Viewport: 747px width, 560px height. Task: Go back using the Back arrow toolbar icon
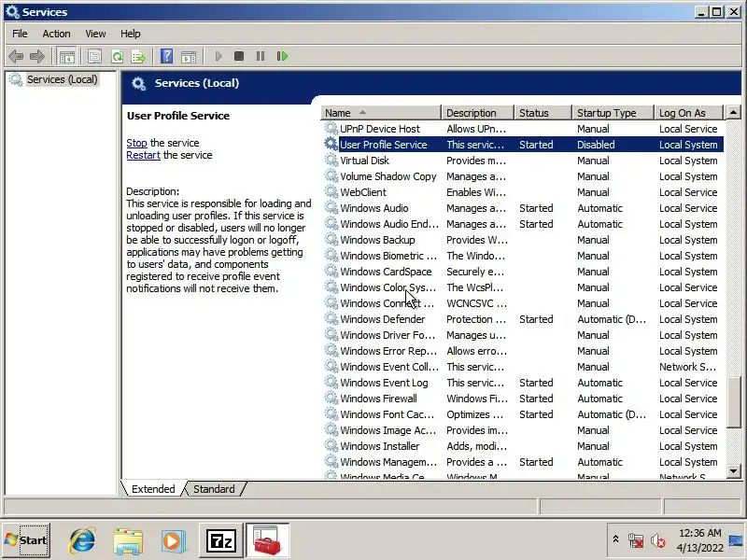pyautogui.click(x=16, y=56)
